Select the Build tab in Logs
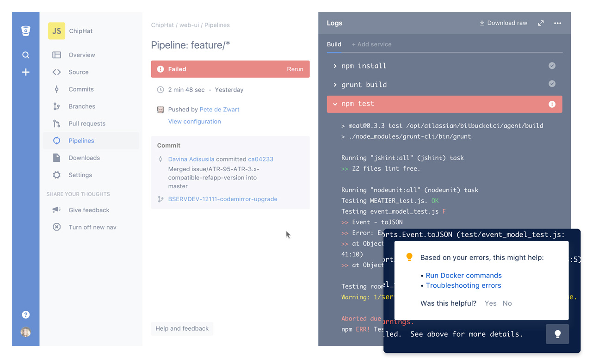Screen dimensions: 592x364 click(x=334, y=44)
